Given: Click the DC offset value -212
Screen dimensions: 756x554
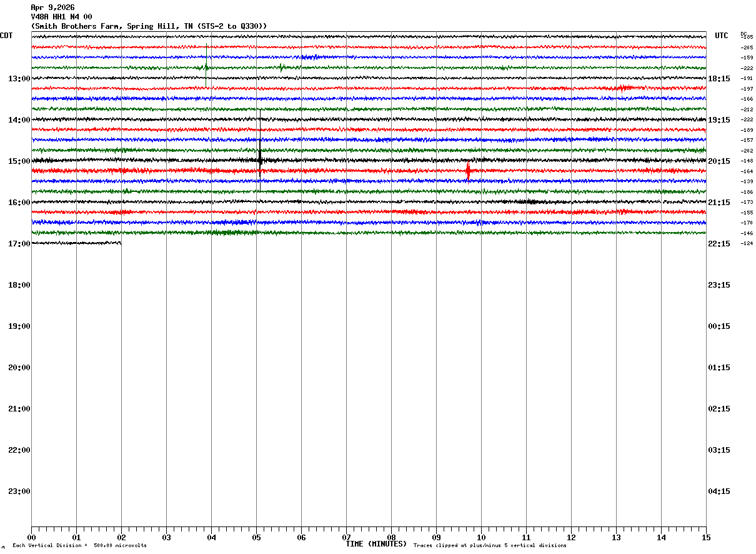Looking at the screenshot, I should 747,109.
